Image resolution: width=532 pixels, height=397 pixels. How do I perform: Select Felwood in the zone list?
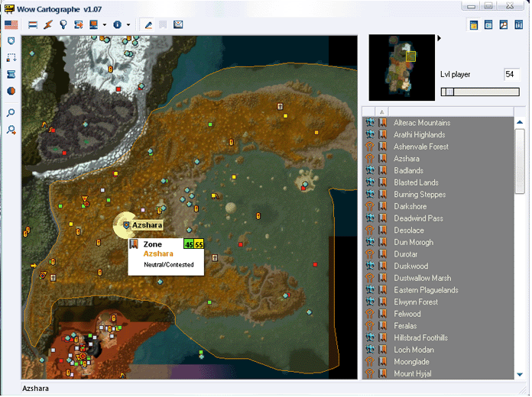pyautogui.click(x=407, y=314)
